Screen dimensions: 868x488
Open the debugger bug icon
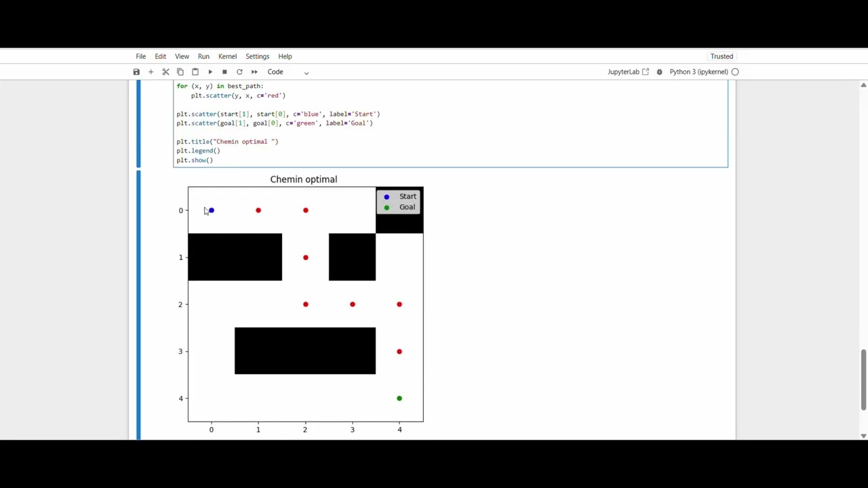[x=659, y=72]
